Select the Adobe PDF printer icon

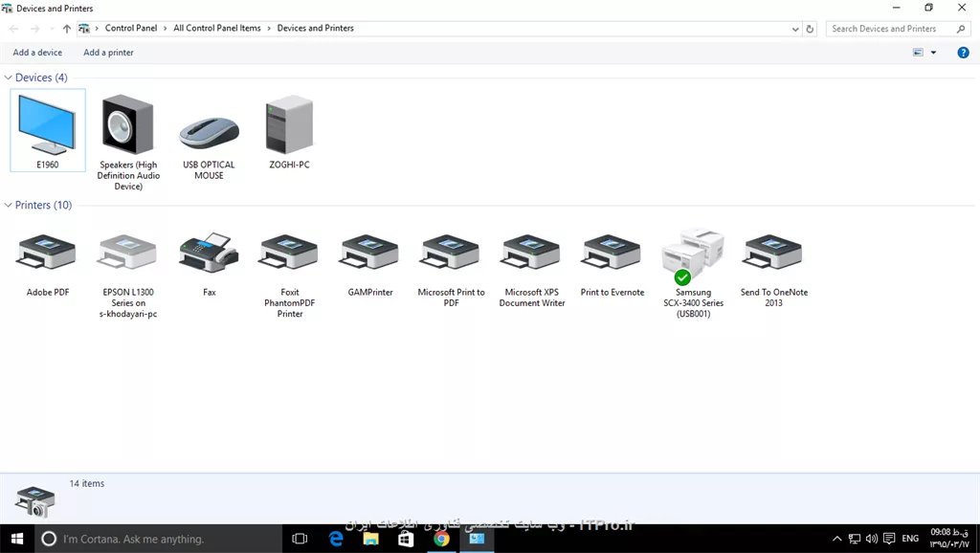coord(48,252)
